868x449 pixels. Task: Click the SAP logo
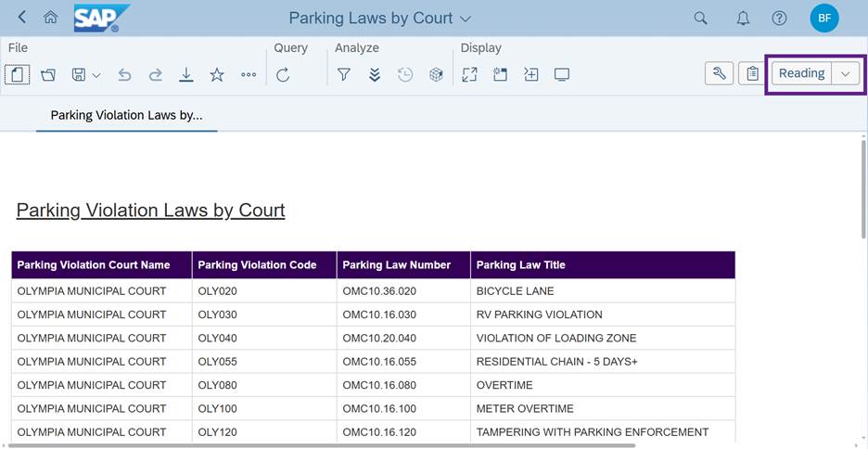[x=101, y=18]
